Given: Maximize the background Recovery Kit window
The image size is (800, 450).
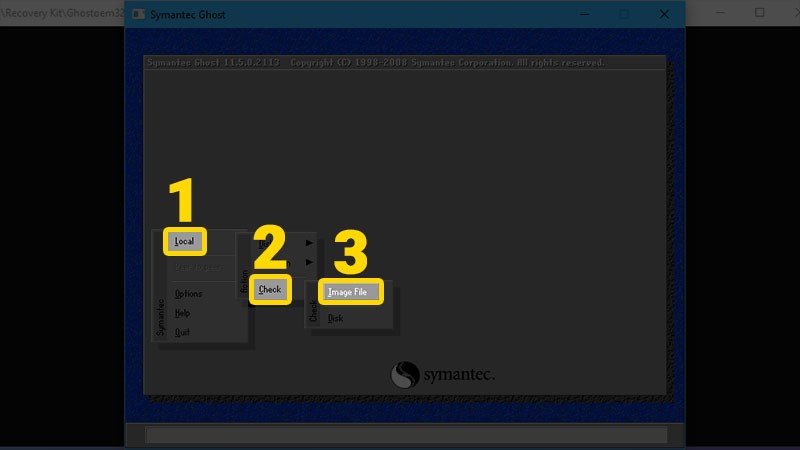Looking at the screenshot, I should click(x=760, y=12).
